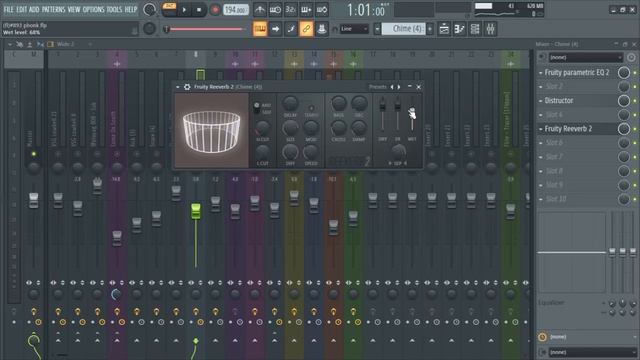Toggle Fruity parametric EQ 2 enable LED

[x=635, y=73]
